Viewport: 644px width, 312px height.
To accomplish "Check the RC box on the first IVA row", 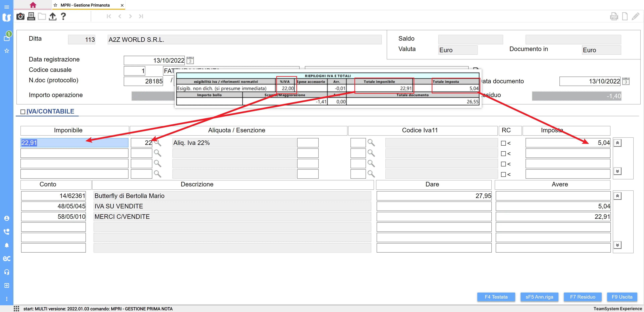I will tap(503, 143).
